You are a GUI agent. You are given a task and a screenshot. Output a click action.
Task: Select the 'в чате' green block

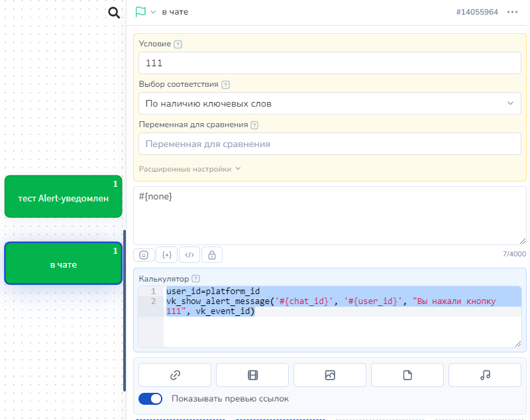[x=64, y=264]
